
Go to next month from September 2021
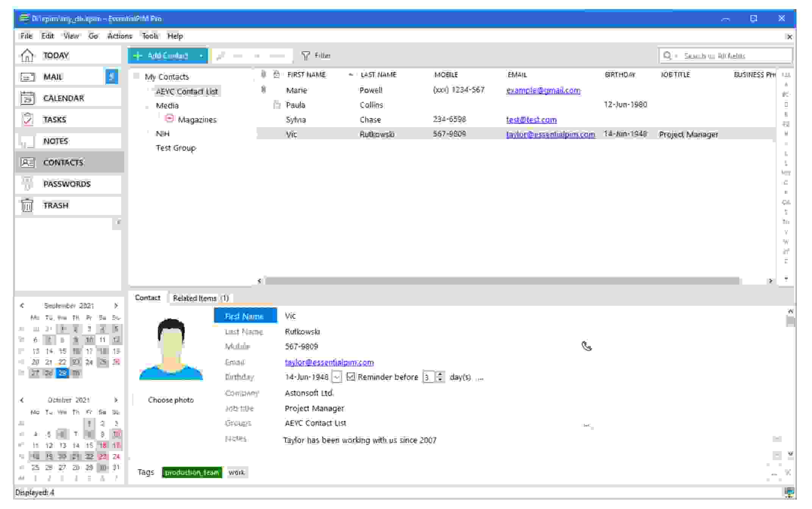tap(116, 305)
